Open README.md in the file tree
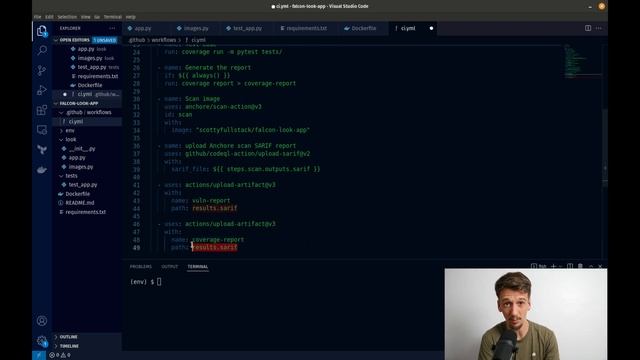 tap(87, 203)
